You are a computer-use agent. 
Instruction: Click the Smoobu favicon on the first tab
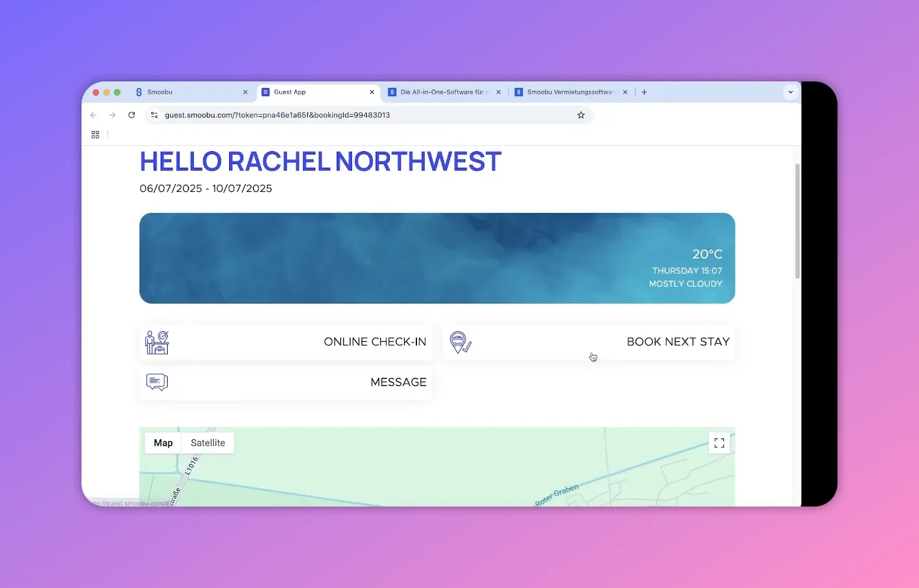[x=139, y=92]
